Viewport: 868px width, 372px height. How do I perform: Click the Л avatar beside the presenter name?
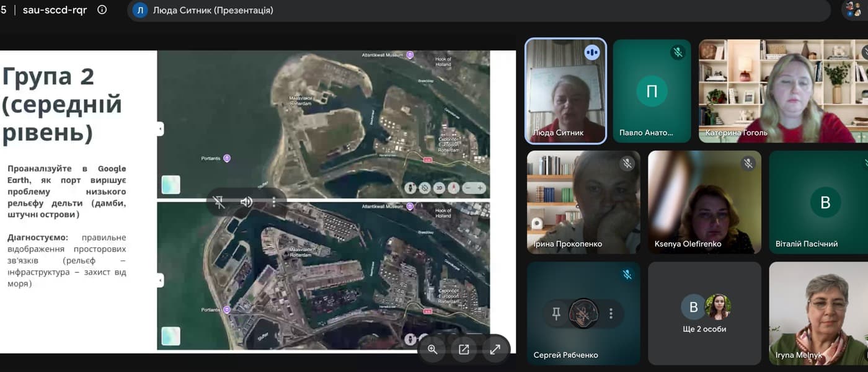tap(140, 10)
